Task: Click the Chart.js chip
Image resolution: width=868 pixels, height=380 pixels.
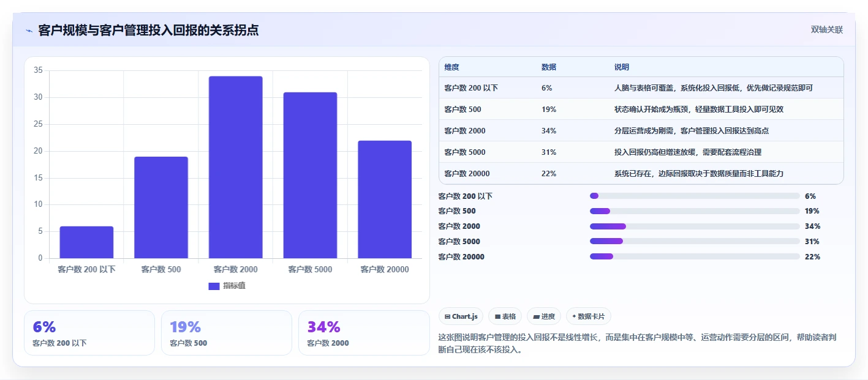Action: (461, 316)
